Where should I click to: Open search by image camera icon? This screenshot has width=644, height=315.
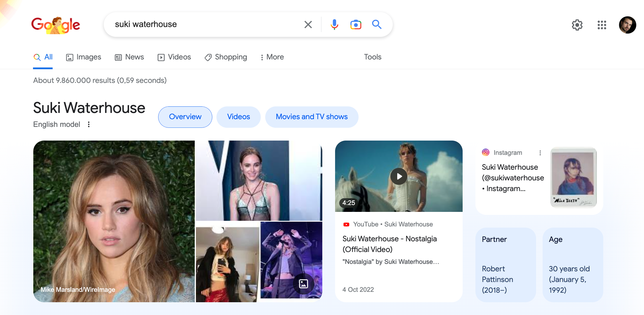coord(356,24)
